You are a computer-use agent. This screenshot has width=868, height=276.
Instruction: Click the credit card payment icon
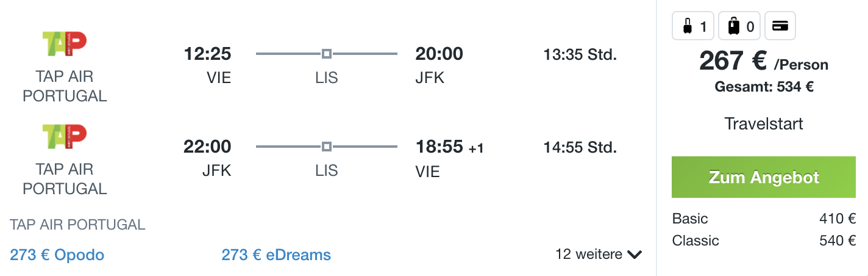pos(780,26)
